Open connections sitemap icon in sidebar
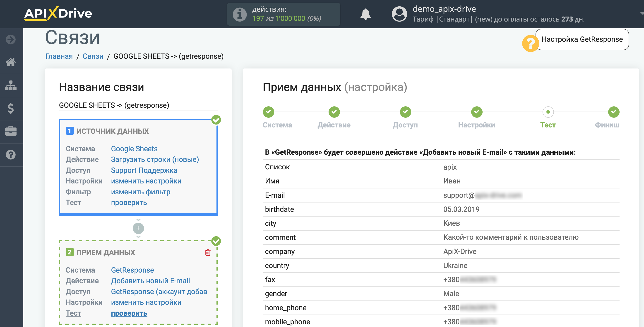This screenshot has height=327, width=644. [x=11, y=85]
